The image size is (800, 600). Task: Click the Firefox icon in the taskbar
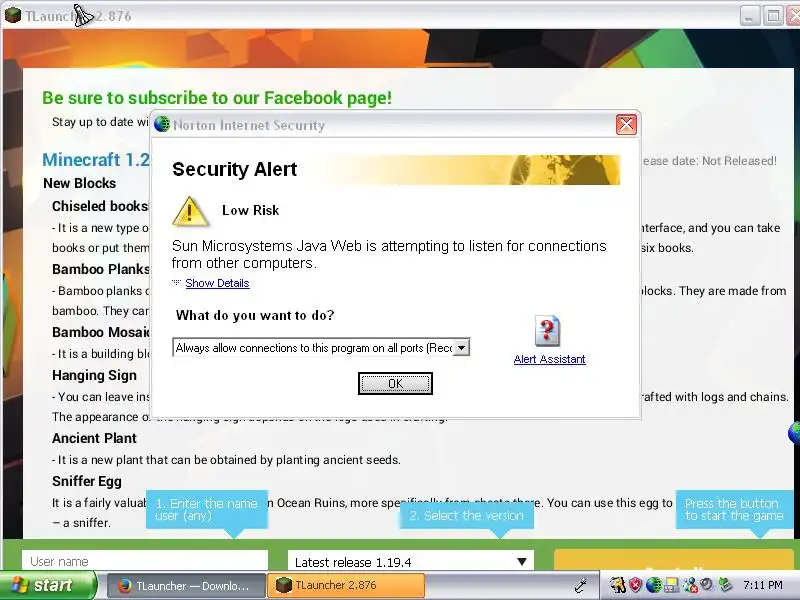[124, 586]
